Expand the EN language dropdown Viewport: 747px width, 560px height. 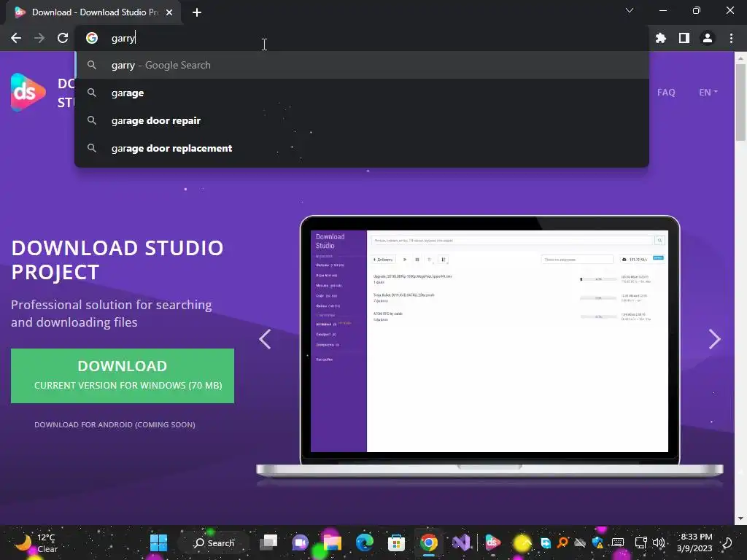[x=708, y=93]
